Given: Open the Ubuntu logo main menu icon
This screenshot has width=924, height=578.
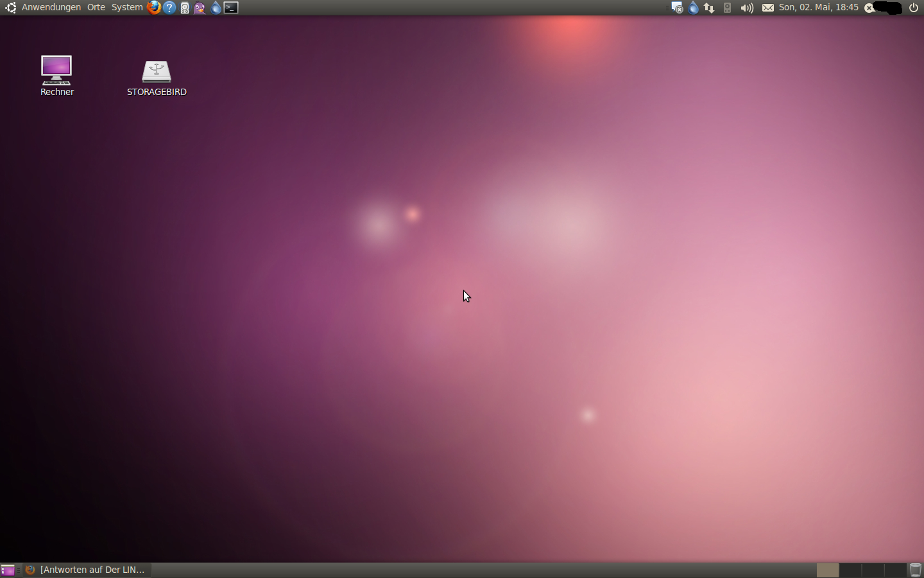Looking at the screenshot, I should coord(10,8).
